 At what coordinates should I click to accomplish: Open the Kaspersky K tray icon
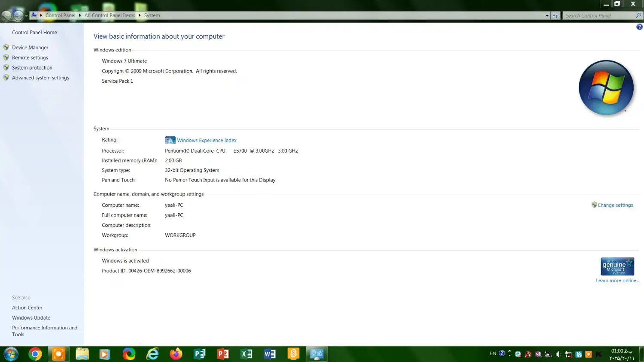pos(599,354)
